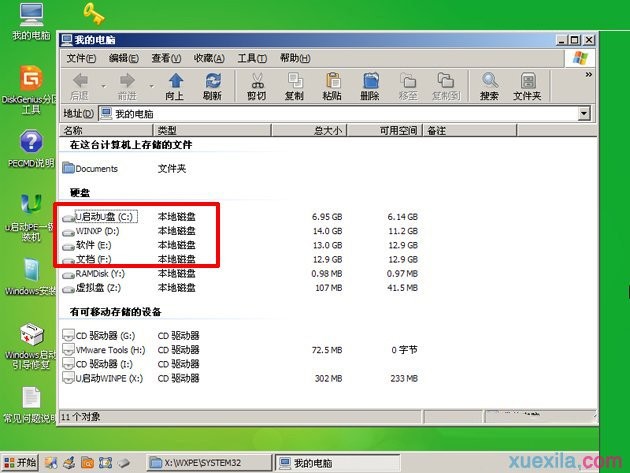The image size is (630, 473).
Task: Open the Back button history dropdown arrow
Action: tap(104, 86)
